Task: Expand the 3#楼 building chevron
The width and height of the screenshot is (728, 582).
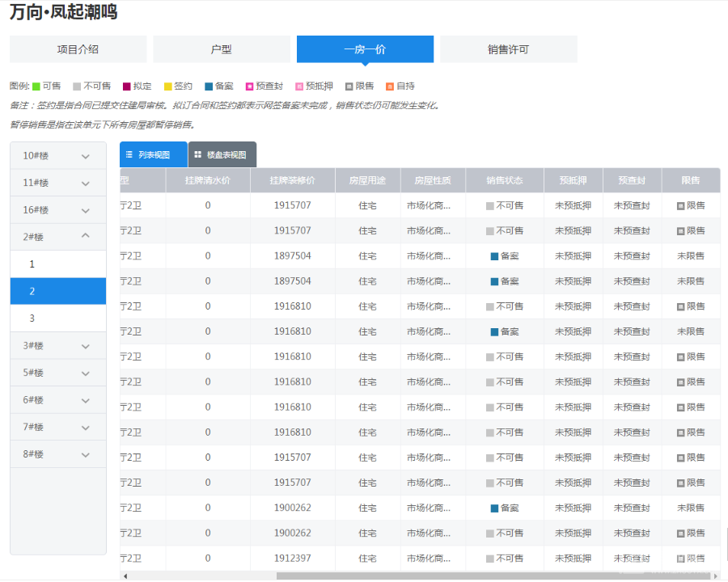Action: tap(86, 346)
